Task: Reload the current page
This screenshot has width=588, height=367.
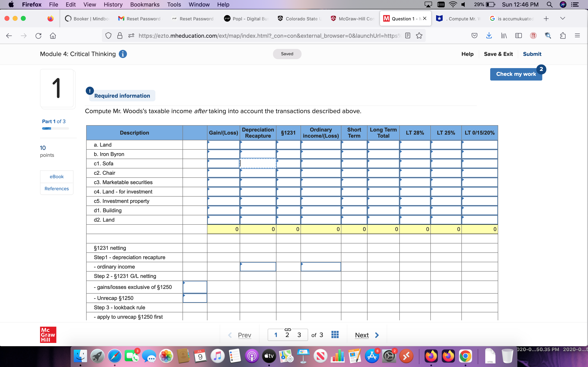Action: (x=38, y=36)
